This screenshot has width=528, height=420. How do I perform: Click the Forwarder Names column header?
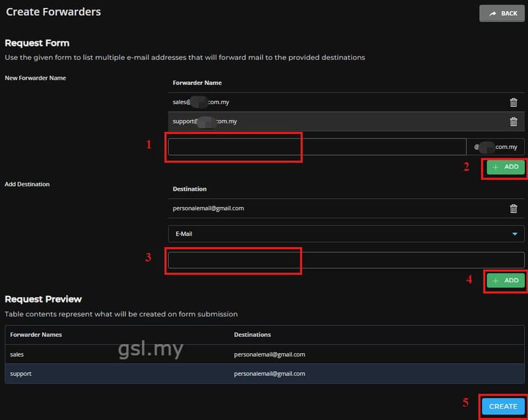[36, 334]
